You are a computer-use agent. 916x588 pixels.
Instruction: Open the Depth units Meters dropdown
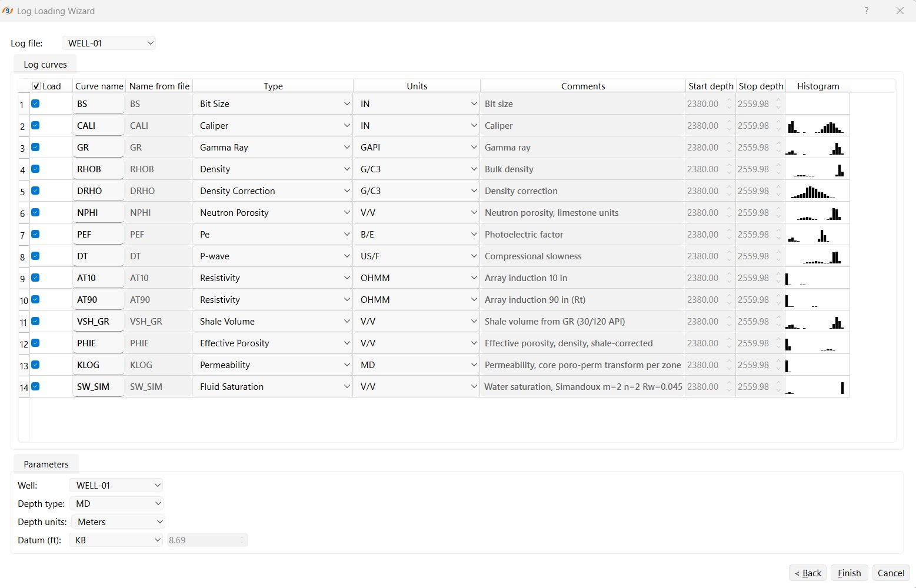(118, 522)
